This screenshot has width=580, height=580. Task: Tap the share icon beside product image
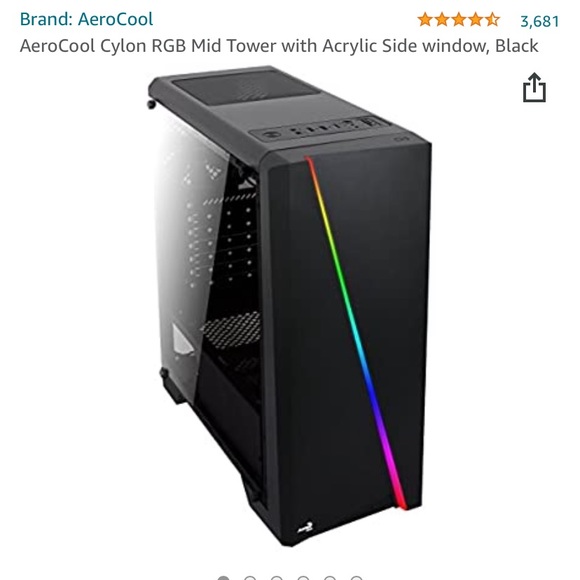(x=534, y=87)
